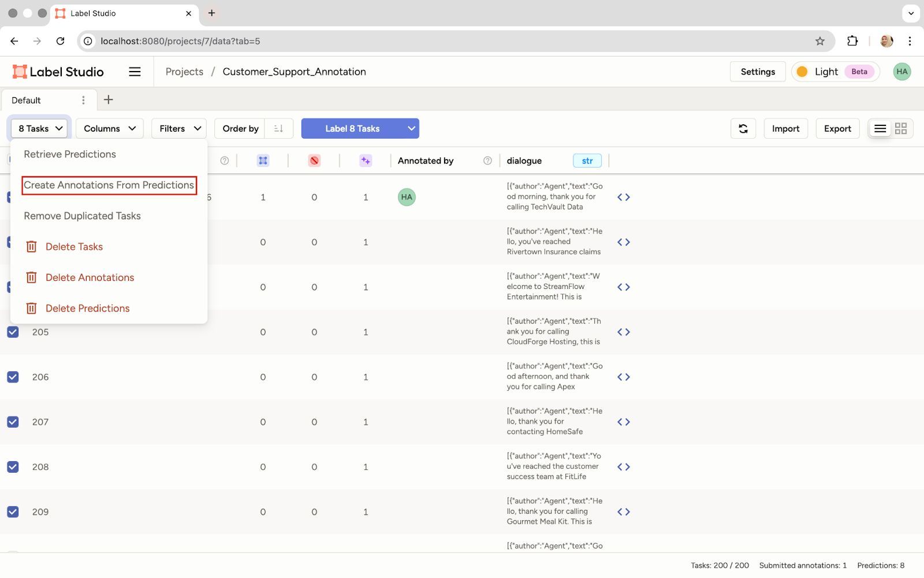This screenshot has width=924, height=578.
Task: Select Delete Predictions from the menu
Action: [87, 309]
